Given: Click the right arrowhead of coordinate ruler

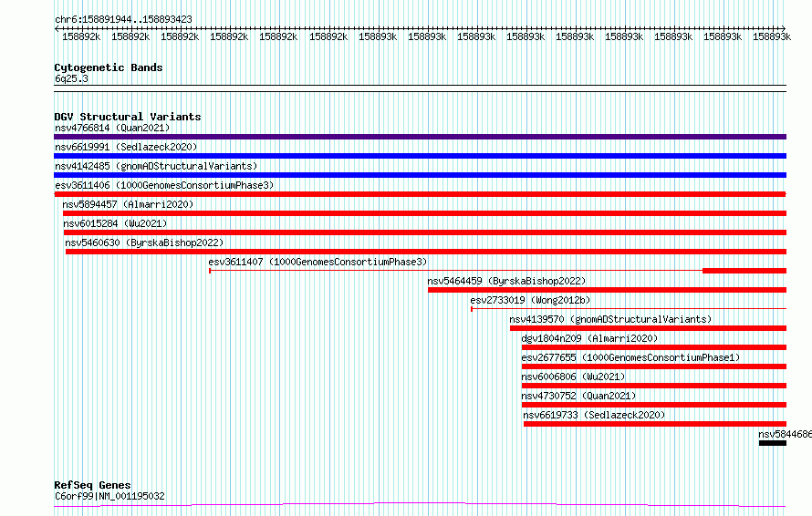Looking at the screenshot, I should click(x=783, y=28).
